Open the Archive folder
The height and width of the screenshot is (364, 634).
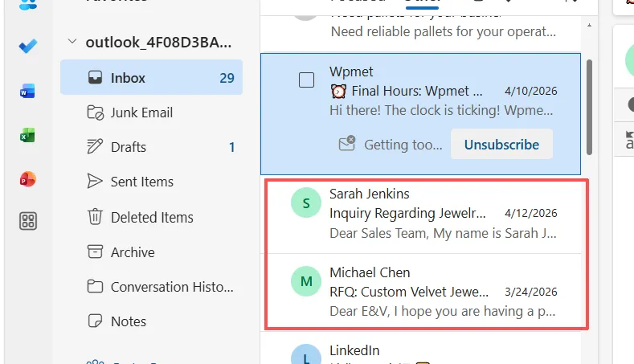point(133,252)
